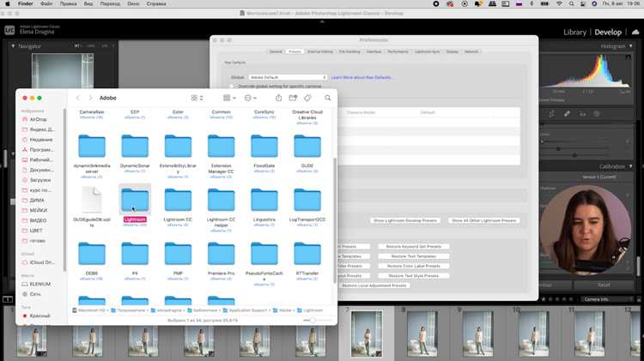
Task: Click the tag icon in Finder toolbar
Action: 307,98
